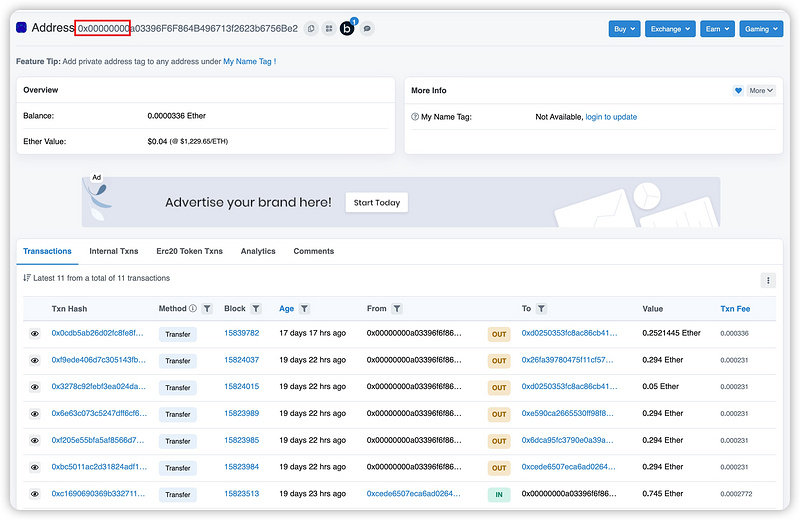Open the Exchange dropdown menu
The width and height of the screenshot is (800, 520).
coord(670,29)
